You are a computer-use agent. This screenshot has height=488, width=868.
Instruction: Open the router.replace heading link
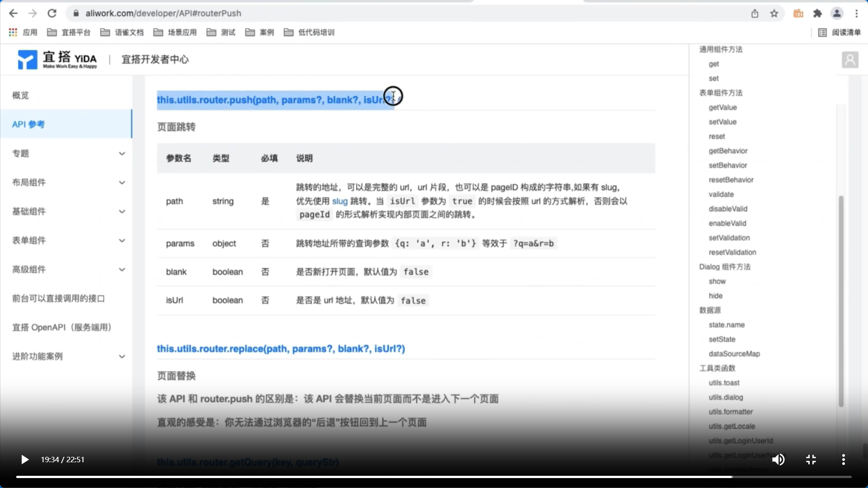[280, 349]
